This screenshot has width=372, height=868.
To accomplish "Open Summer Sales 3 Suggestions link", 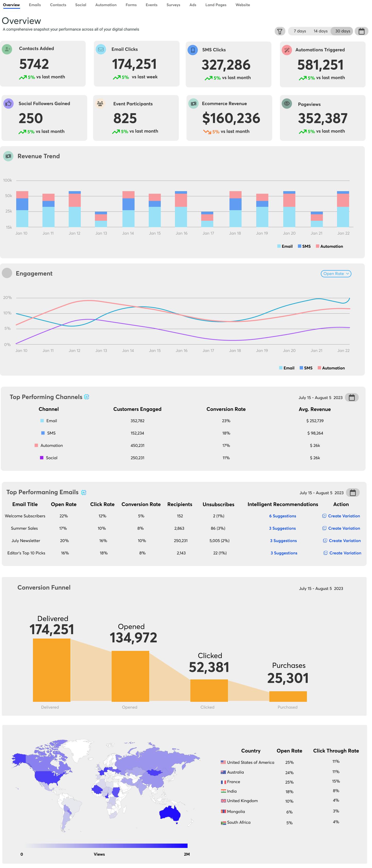I will pos(282,528).
